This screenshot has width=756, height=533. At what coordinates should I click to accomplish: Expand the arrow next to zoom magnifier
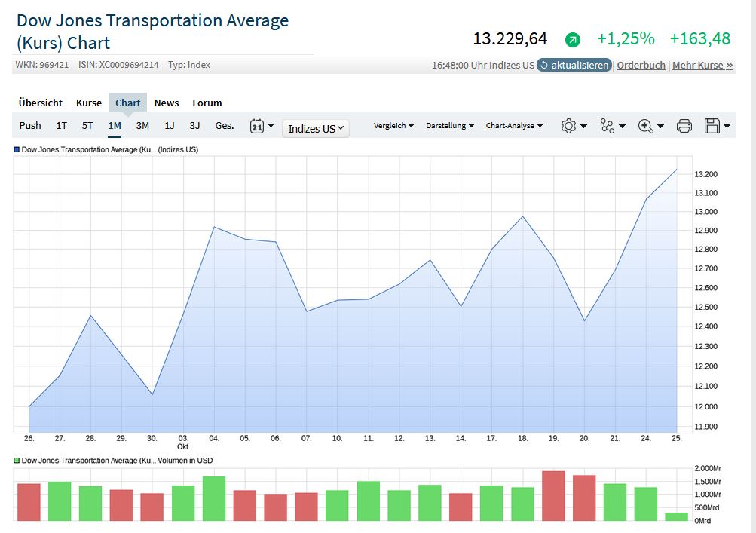point(660,126)
